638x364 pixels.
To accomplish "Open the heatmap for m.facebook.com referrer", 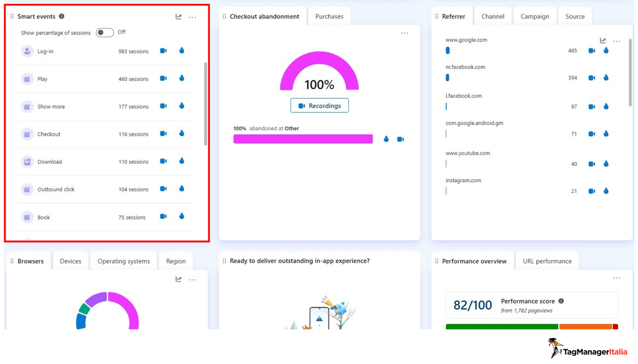I will coord(606,78).
